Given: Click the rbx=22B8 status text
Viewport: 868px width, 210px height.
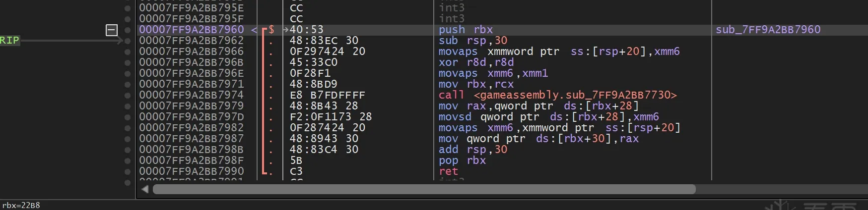Looking at the screenshot, I should coord(21,205).
